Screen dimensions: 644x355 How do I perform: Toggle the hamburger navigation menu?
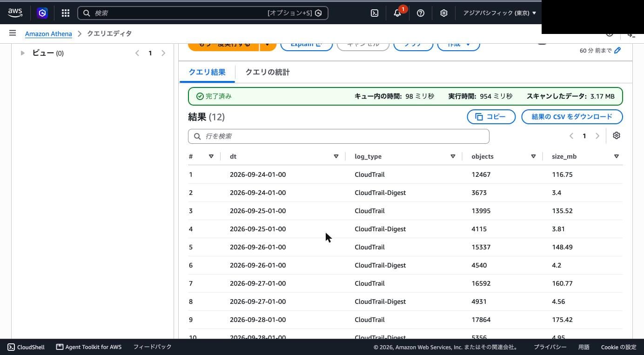pyautogui.click(x=13, y=33)
